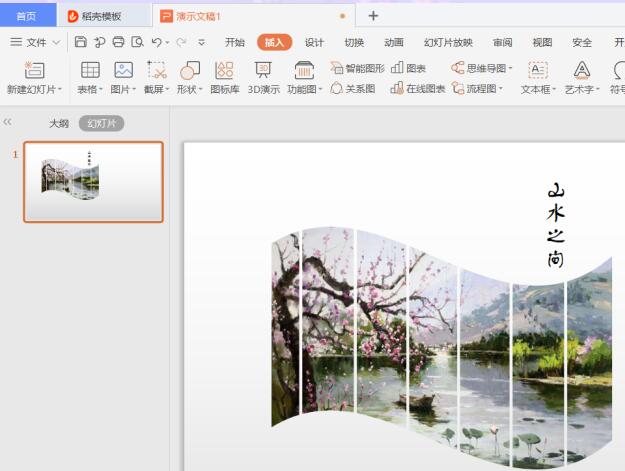The width and height of the screenshot is (625, 471).
Task: Expand the 形状 dropdown arrow
Action: 200,89
